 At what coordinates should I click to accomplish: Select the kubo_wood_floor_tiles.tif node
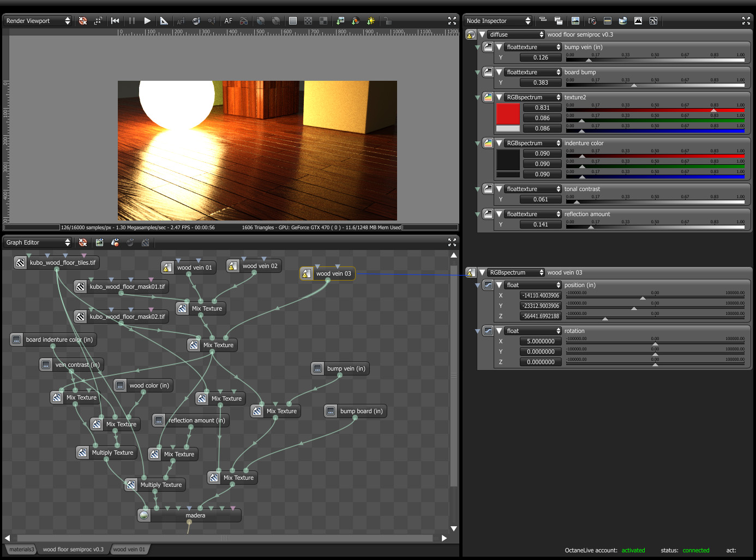point(57,263)
